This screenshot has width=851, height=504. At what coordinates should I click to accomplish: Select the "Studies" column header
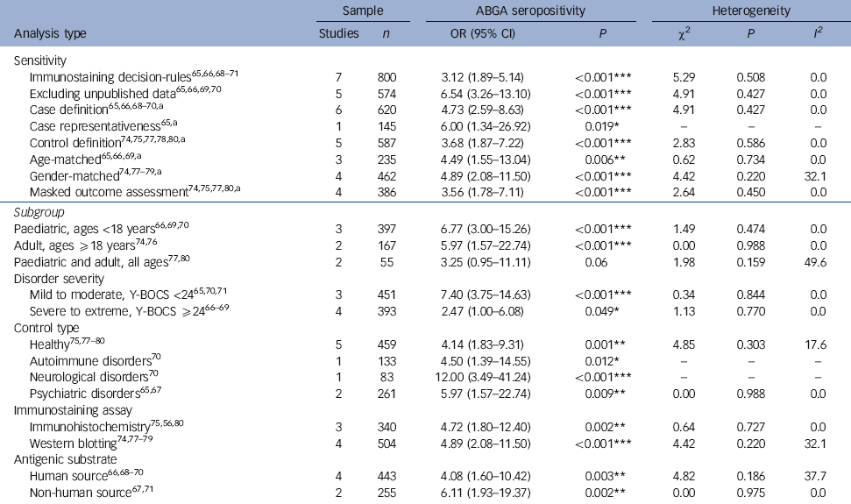pos(338,35)
